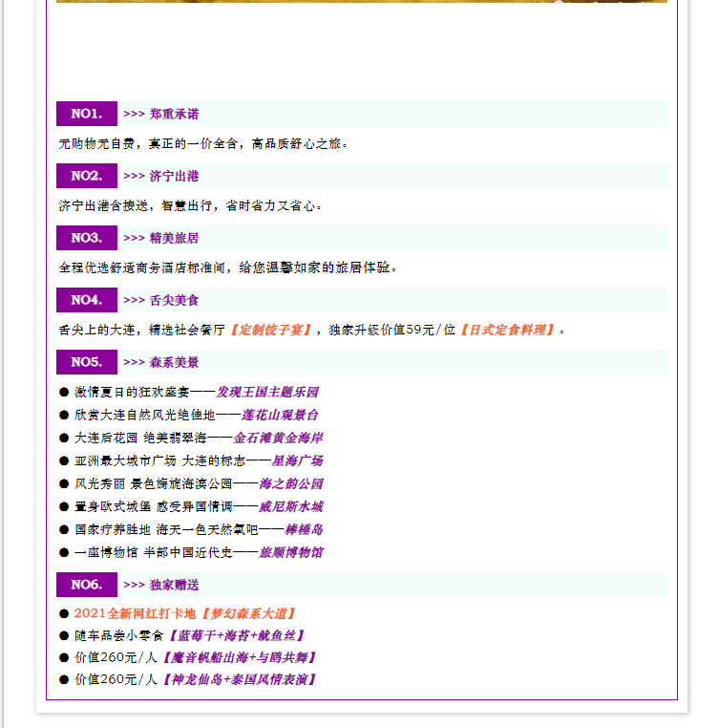Viewport: 718px width, 728px height.
Task: Click purple text 【神龙仙岛+泰国风情表演】
Action: click(239, 679)
